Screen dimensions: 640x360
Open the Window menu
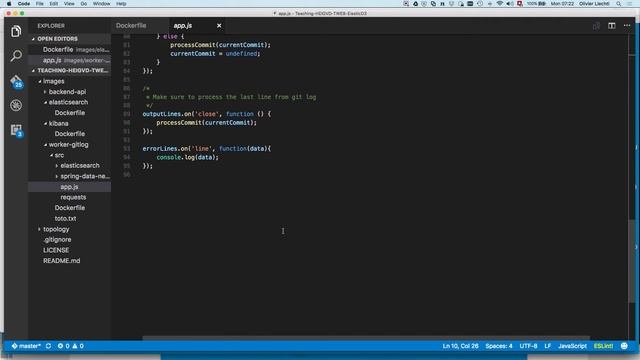click(101, 4)
